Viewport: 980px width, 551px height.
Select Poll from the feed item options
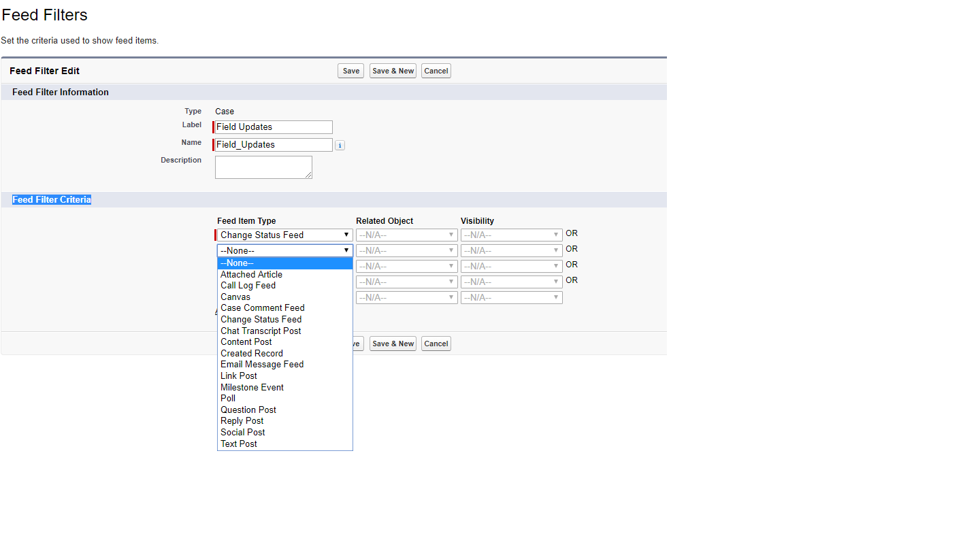pos(228,398)
